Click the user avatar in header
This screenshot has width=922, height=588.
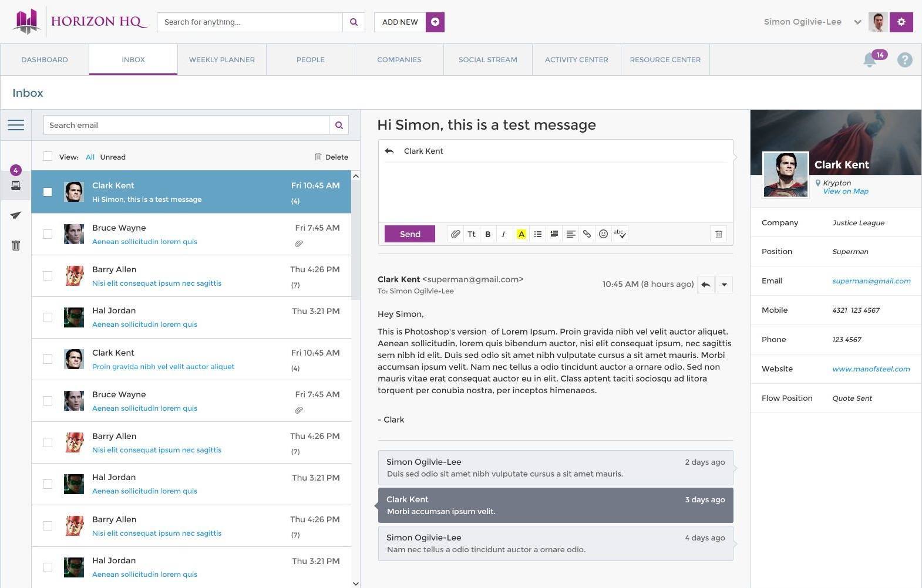pos(878,22)
